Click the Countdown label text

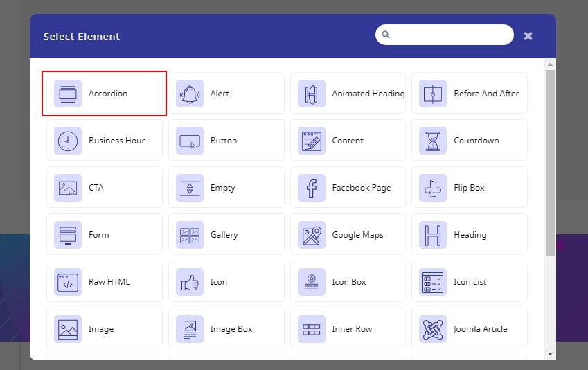(476, 141)
